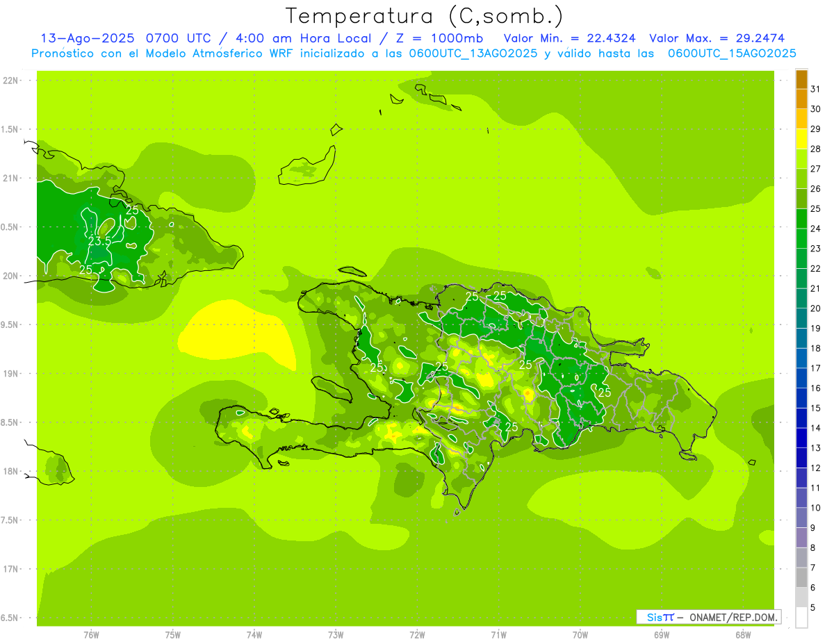The image size is (834, 644).
Task: Click the '68W' longitude label
Action: coord(743,635)
